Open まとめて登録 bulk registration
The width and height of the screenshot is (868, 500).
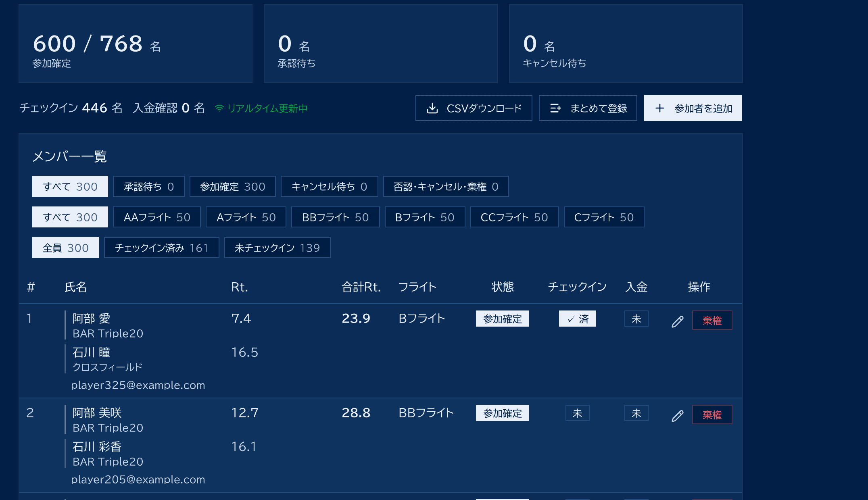click(588, 108)
